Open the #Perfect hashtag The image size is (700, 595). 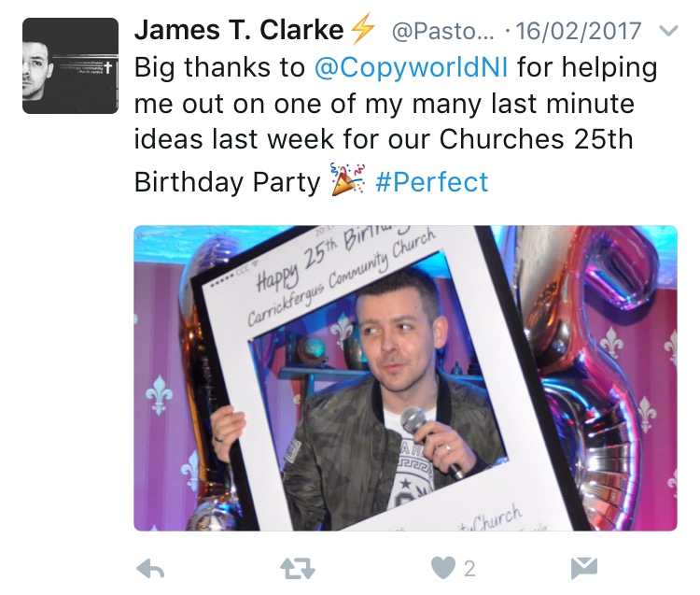[432, 182]
